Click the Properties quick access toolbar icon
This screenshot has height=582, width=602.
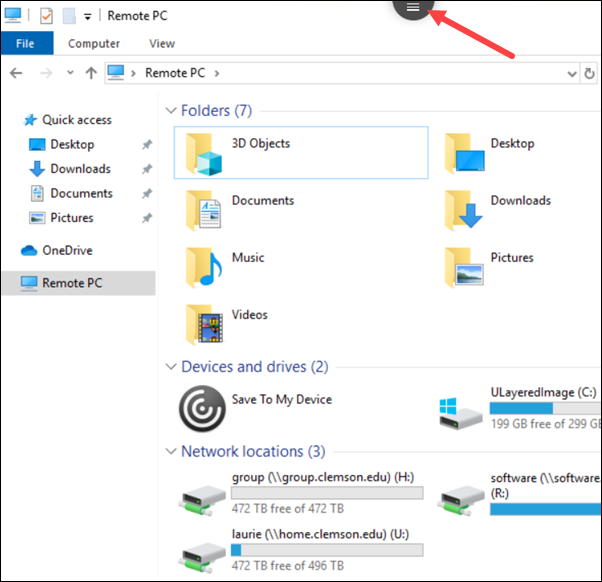tap(46, 16)
